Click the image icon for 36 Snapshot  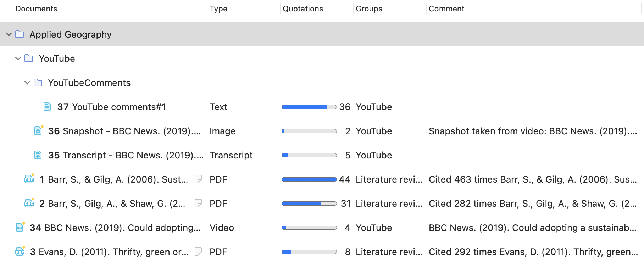click(x=38, y=131)
